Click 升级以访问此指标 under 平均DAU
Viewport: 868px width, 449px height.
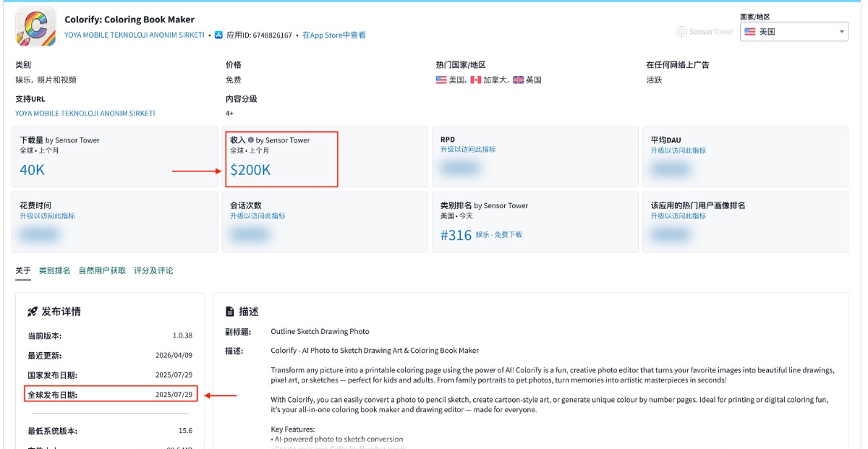(x=678, y=150)
